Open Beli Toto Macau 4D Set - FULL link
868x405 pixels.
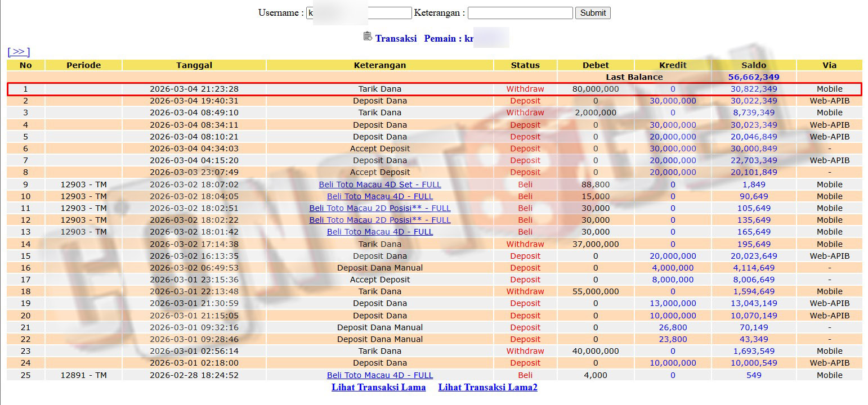pos(379,184)
